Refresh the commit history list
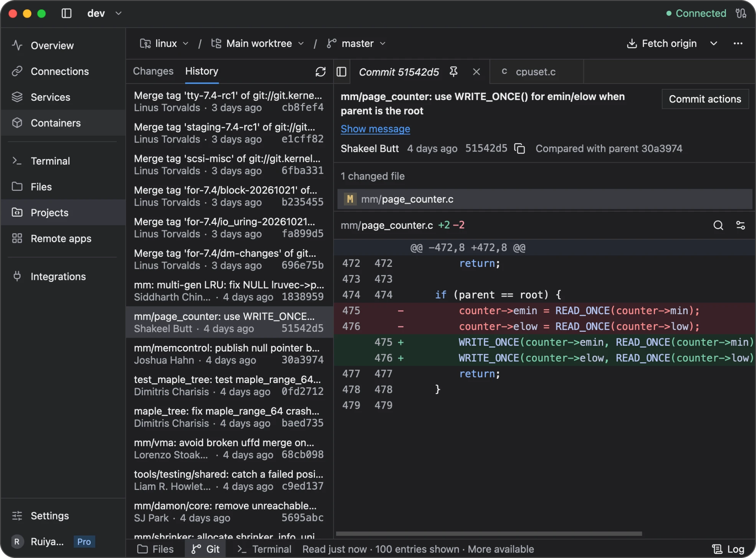The width and height of the screenshot is (756, 558). [320, 72]
